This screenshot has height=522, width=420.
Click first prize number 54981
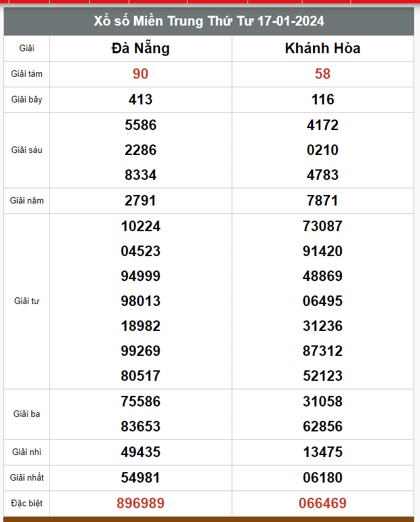point(140,478)
